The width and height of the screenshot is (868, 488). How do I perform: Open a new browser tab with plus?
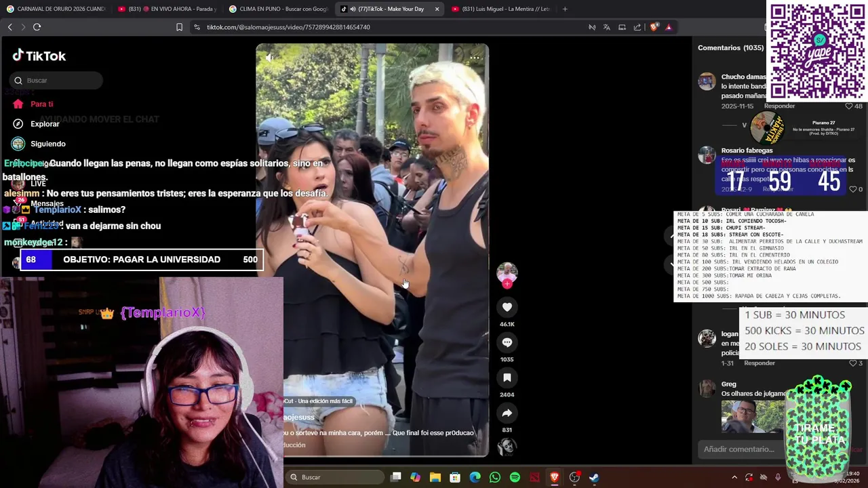[565, 9]
